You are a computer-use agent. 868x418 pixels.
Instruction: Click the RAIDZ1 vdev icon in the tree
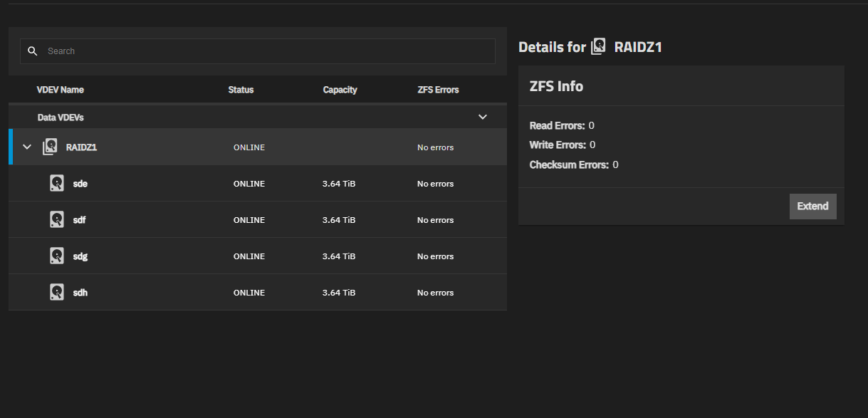click(50, 147)
